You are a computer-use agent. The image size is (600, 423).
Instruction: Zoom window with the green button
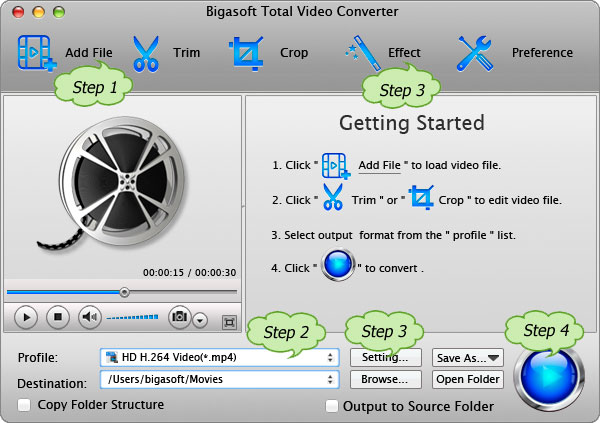pos(59,12)
